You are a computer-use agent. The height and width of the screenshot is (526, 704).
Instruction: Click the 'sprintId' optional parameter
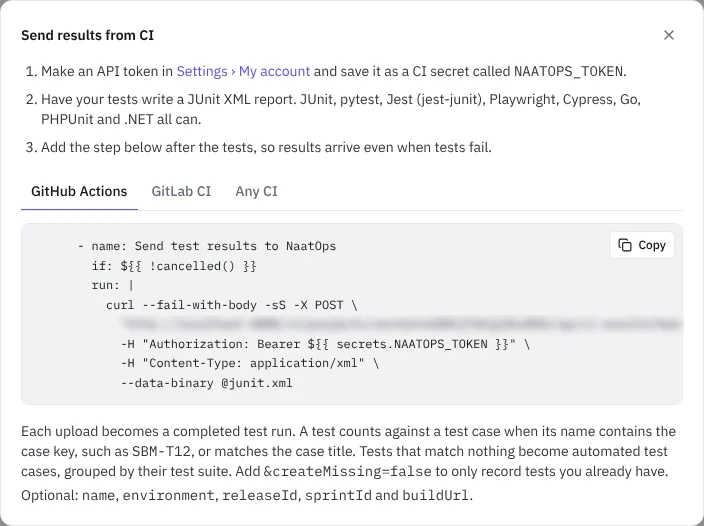(x=338, y=495)
